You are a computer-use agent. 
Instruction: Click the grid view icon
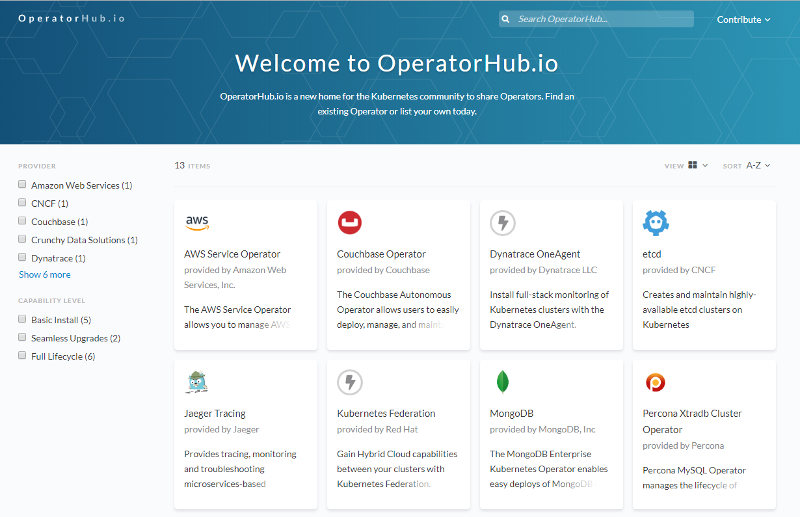pyautogui.click(x=692, y=165)
